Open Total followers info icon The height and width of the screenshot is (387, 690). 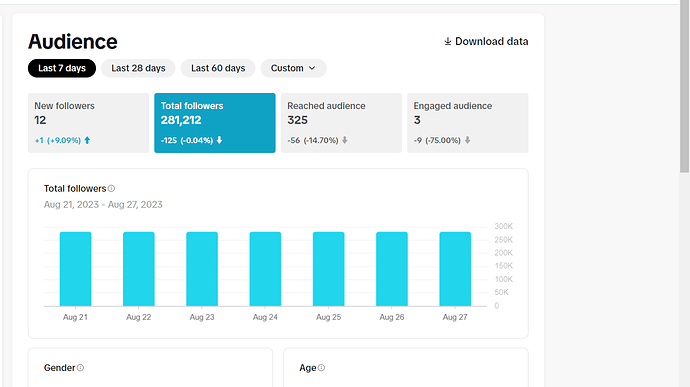pyautogui.click(x=111, y=188)
